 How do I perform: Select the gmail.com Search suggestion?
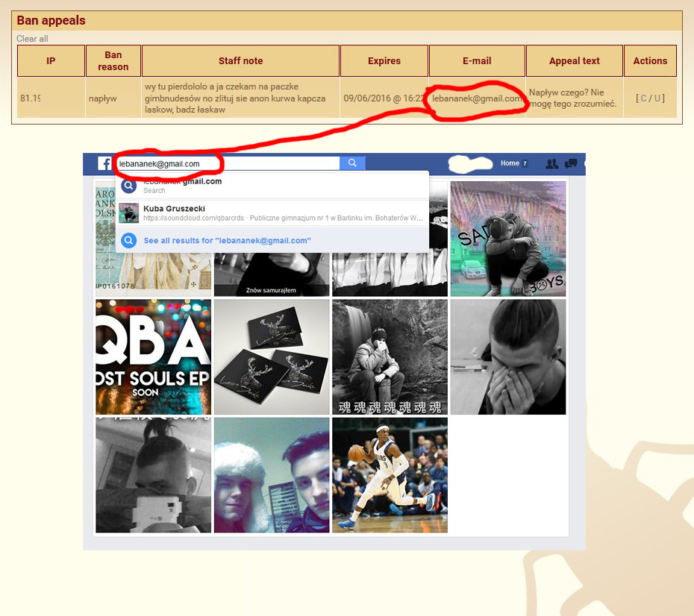(x=272, y=186)
